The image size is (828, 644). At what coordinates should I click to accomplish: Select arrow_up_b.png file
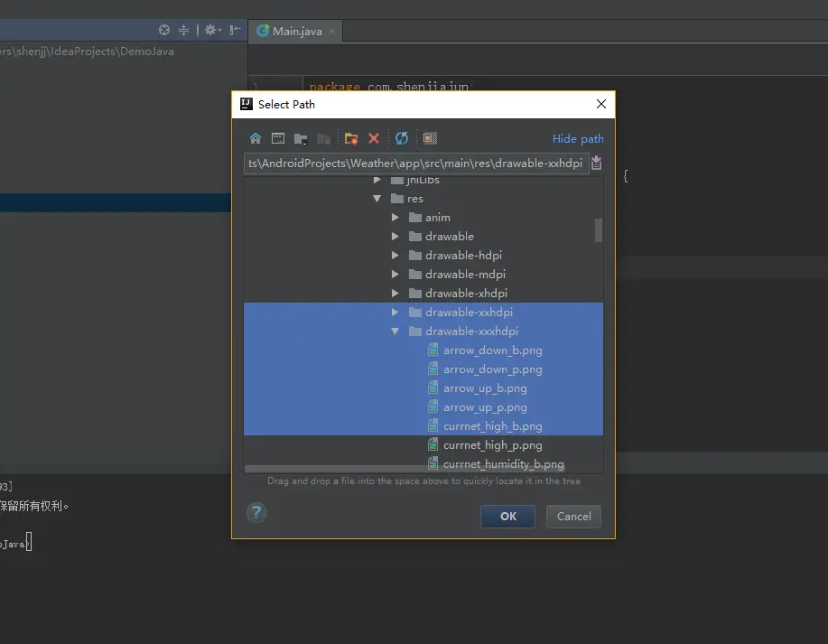(x=423, y=388)
